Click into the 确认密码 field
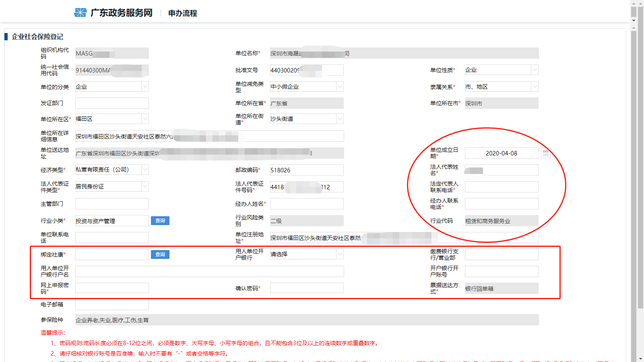This screenshot has width=644, height=362. tap(306, 288)
